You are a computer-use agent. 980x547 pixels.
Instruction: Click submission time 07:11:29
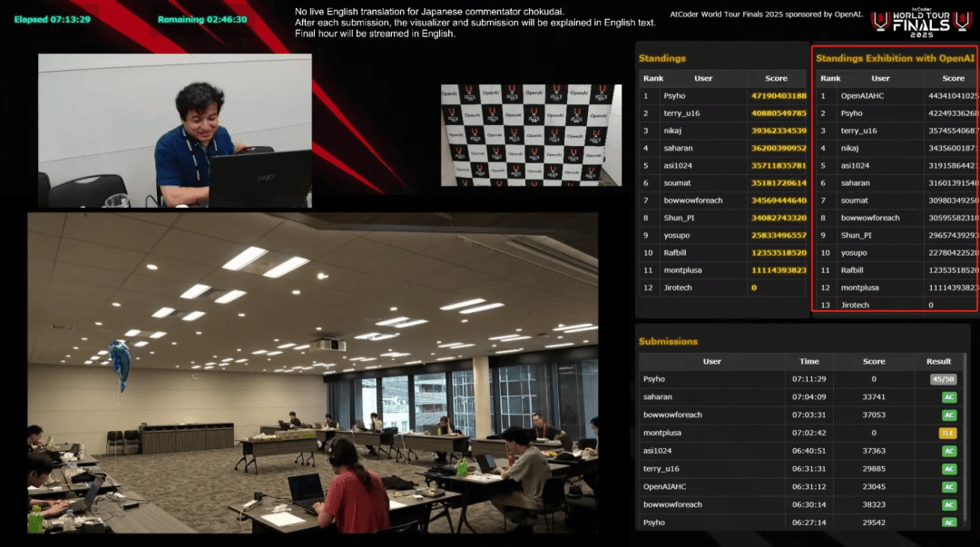808,379
